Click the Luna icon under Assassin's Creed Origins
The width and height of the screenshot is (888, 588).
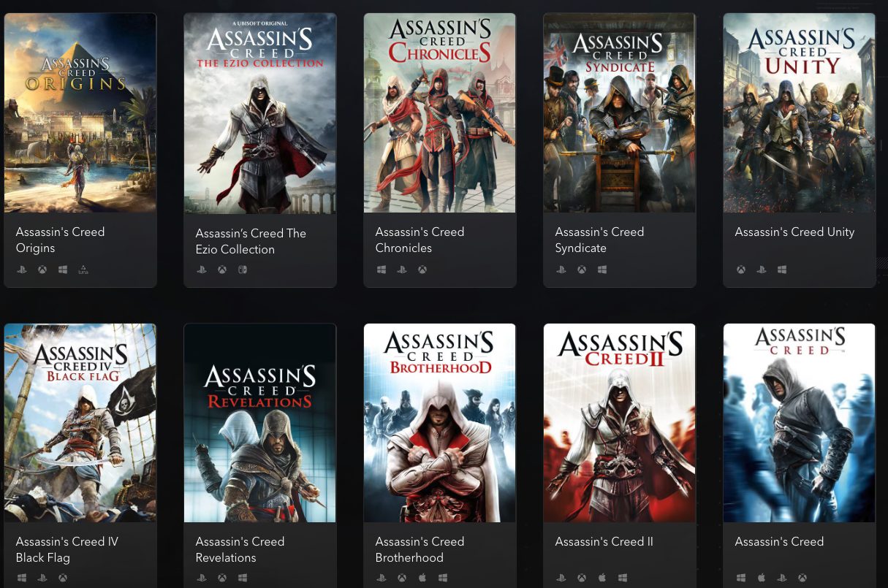[x=83, y=270]
